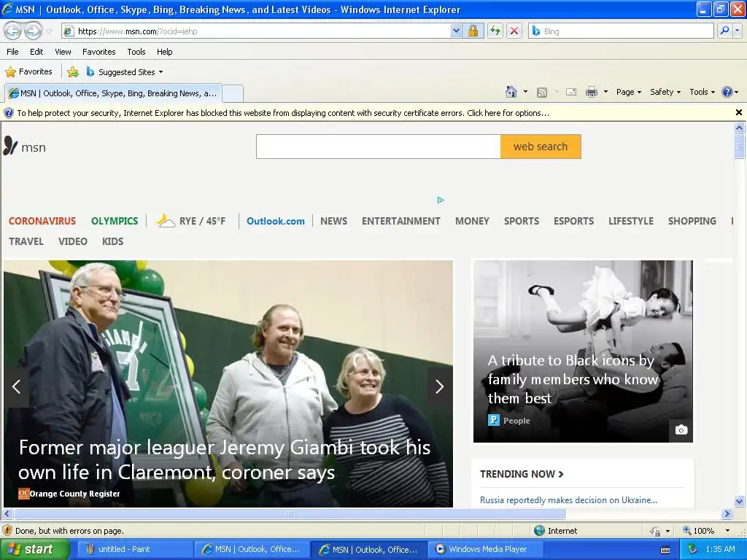
Task: Click the camera gallery icon on tribute photo
Action: click(x=681, y=430)
